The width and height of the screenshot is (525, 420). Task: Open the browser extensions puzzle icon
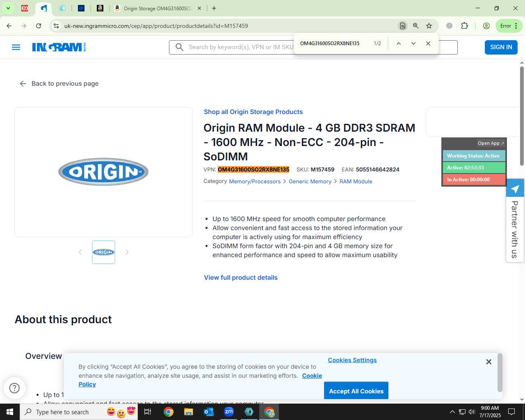(464, 26)
